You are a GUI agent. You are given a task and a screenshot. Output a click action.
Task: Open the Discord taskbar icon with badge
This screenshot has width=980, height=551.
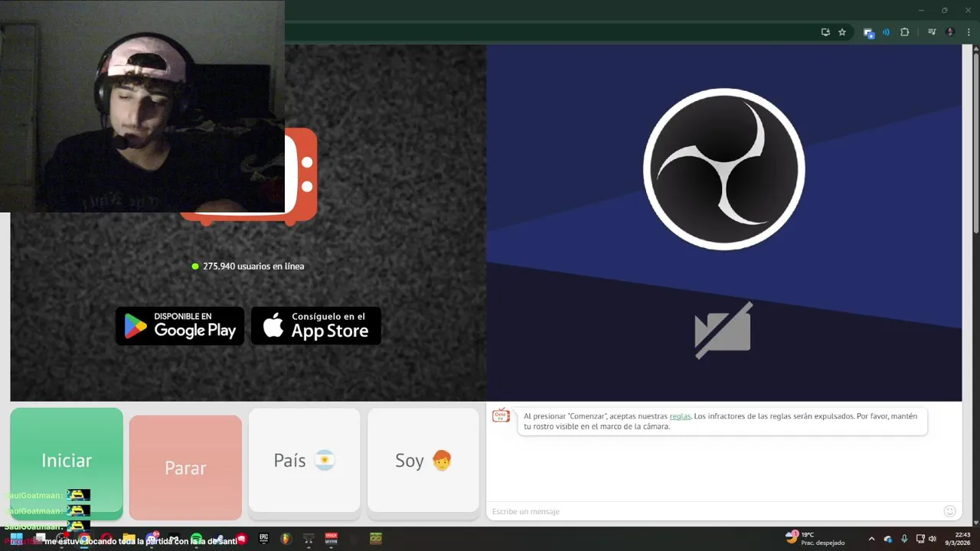[152, 538]
